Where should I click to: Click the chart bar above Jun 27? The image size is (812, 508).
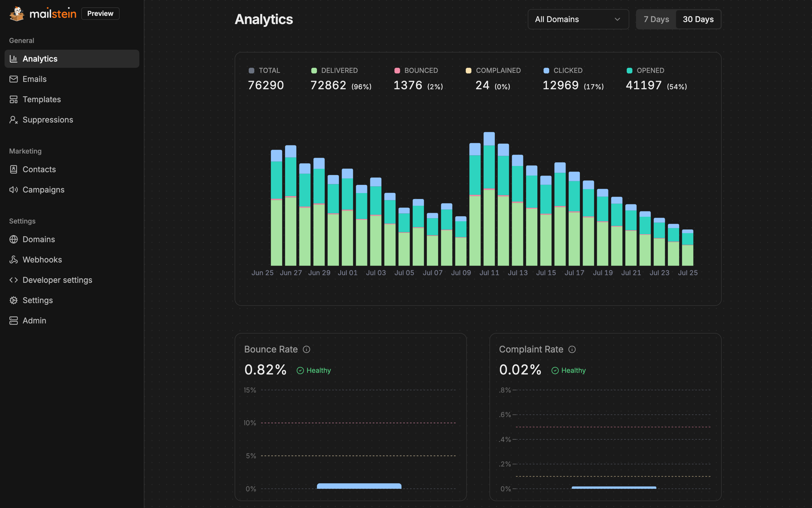[291, 206]
